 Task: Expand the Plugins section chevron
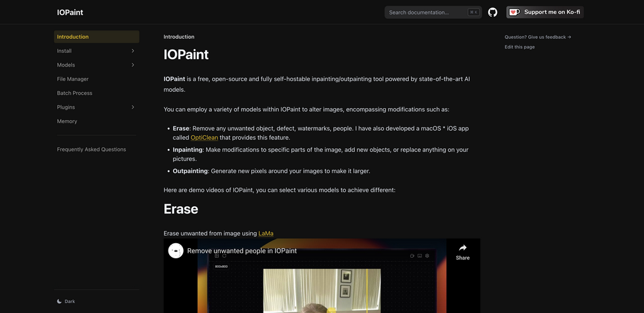133,107
